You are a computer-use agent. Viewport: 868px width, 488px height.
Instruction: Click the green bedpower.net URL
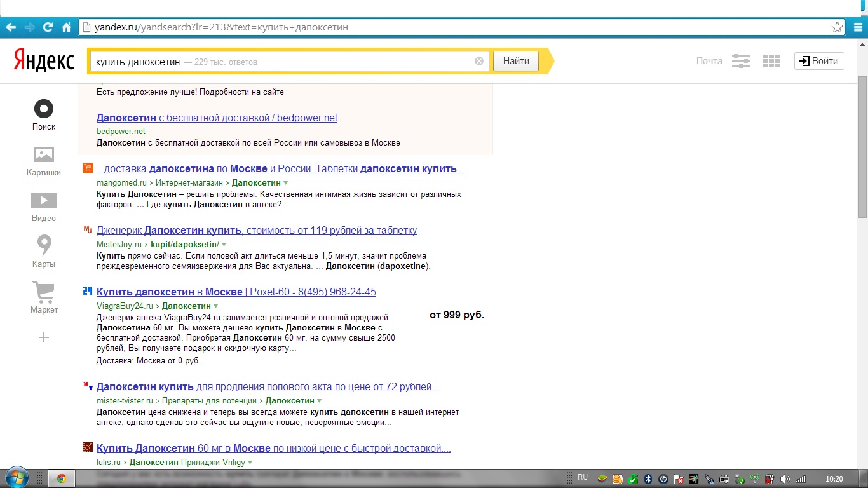coord(121,131)
